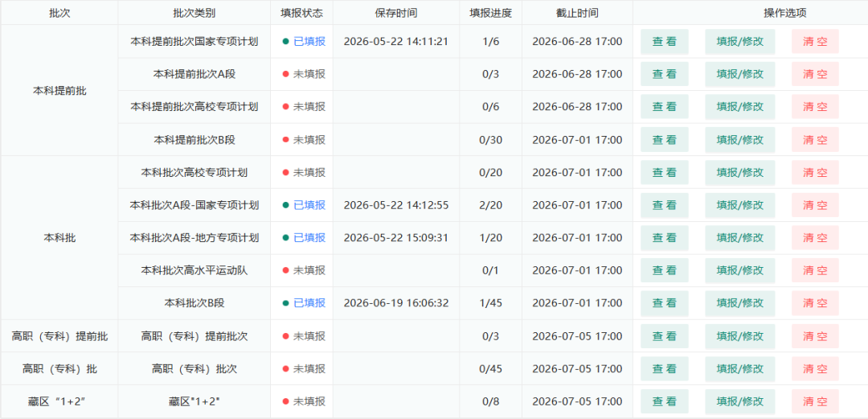Click 清空 in 本科提前批次高校专项计划 row

pos(815,107)
